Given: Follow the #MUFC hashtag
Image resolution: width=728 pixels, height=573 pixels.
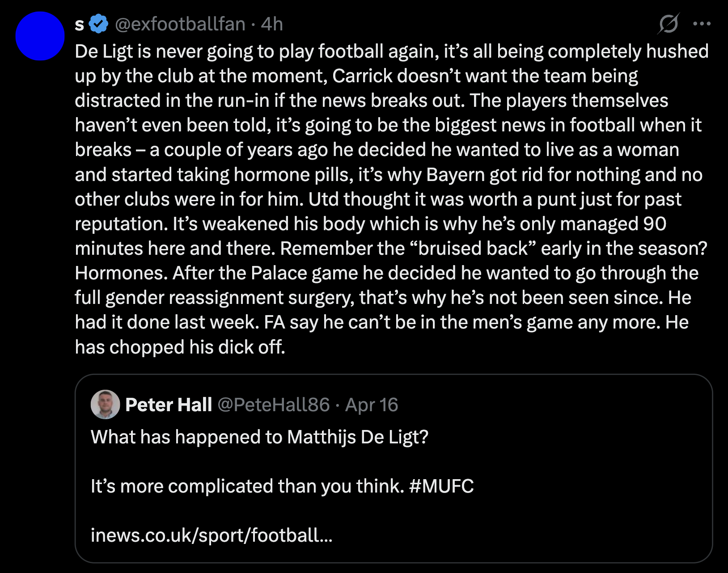Looking at the screenshot, I should tap(441, 486).
